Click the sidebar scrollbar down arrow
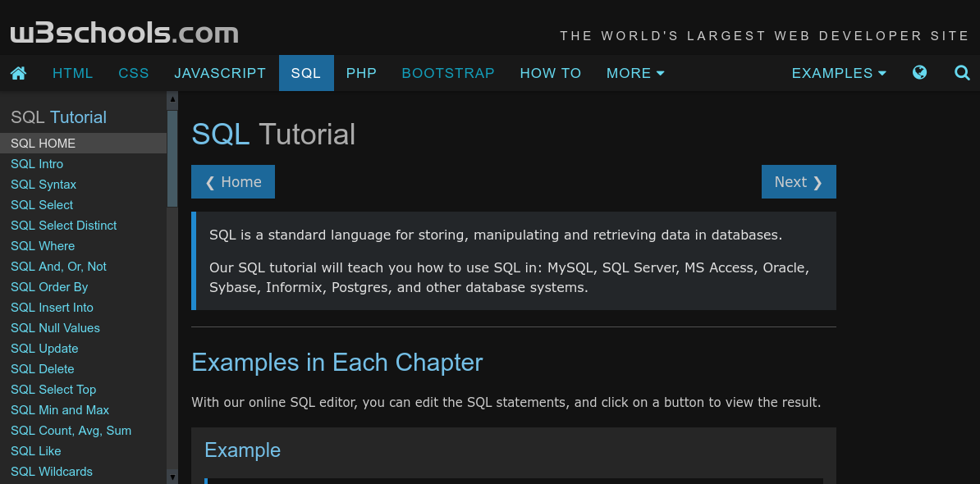The height and width of the screenshot is (484, 980). [x=172, y=476]
